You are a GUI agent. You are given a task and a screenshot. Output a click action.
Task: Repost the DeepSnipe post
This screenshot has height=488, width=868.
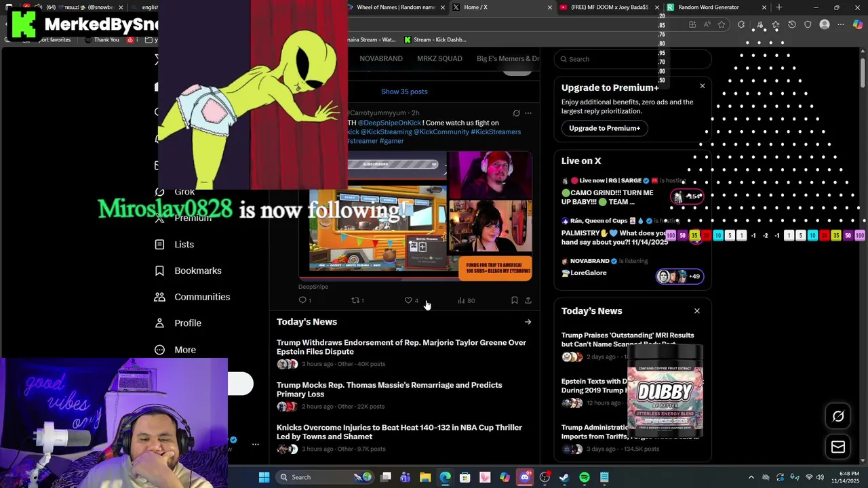357,300
